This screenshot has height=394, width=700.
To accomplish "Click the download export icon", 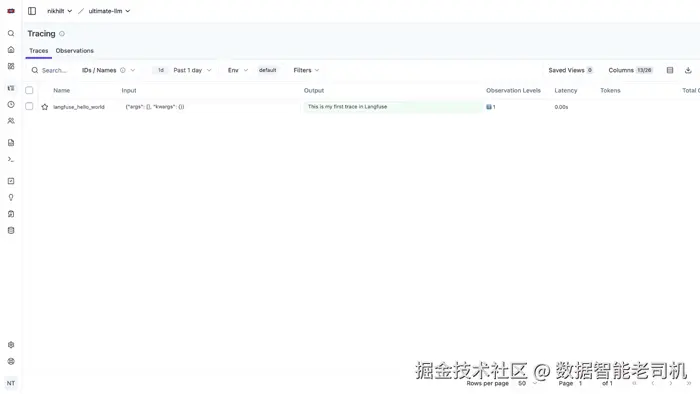I will [x=688, y=70].
